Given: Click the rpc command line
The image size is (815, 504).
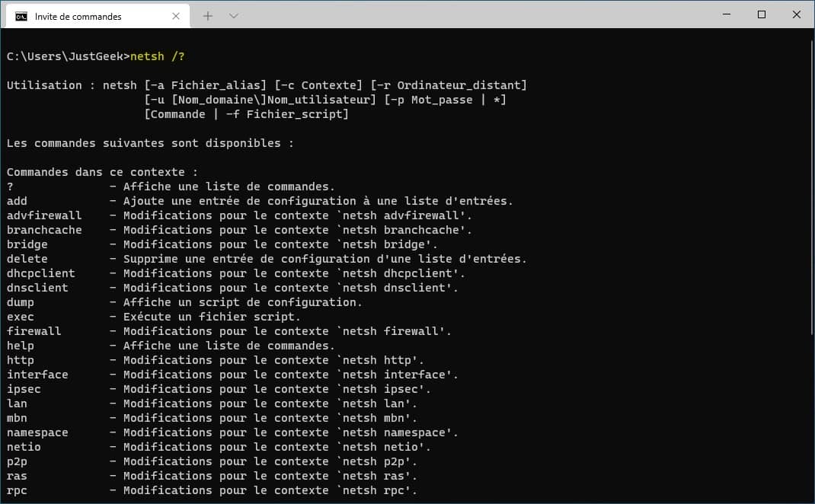Looking at the screenshot, I should point(212,490).
